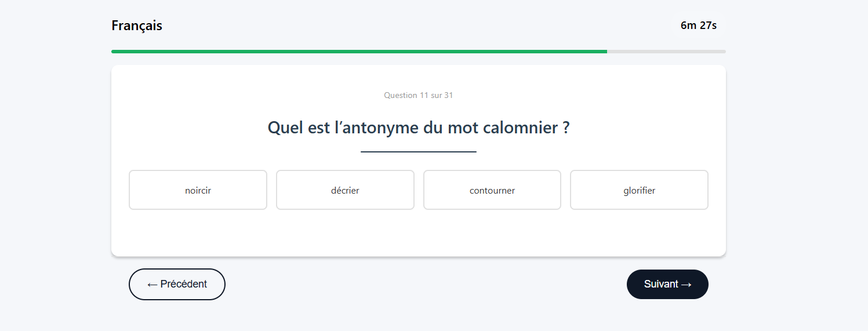Click the question mark ending the question

[566, 128]
